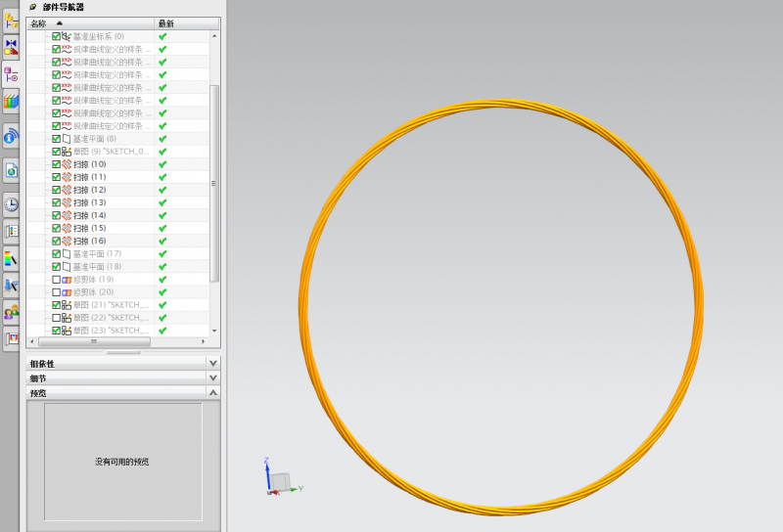Uncheck the 基准坐标系 (0) feature checkbox
The width and height of the screenshot is (783, 532).
[x=57, y=36]
